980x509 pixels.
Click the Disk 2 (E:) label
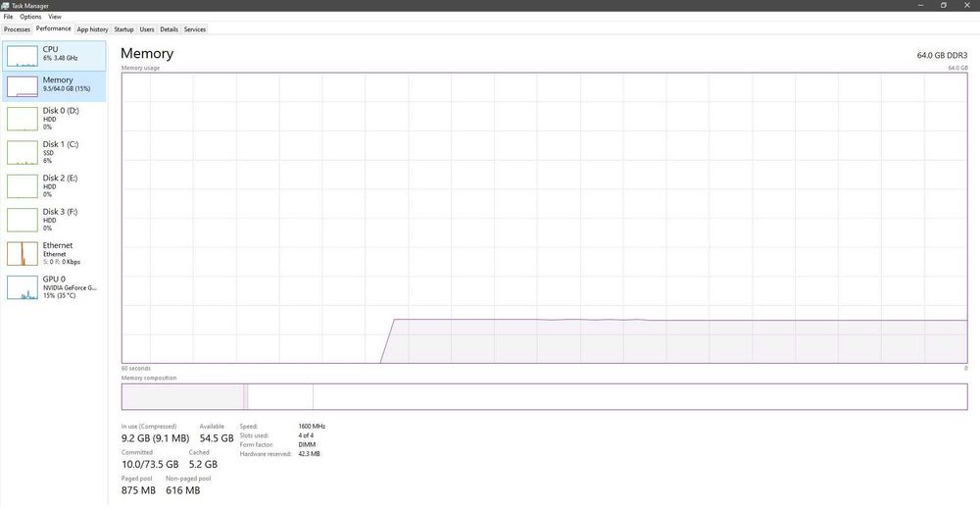click(60, 178)
